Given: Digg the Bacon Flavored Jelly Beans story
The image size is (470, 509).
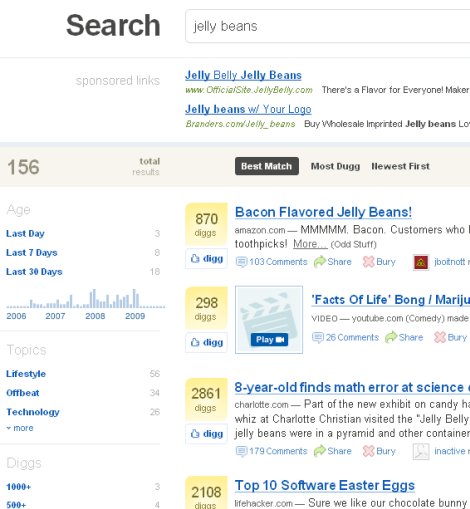Looking at the screenshot, I should [x=206, y=258].
